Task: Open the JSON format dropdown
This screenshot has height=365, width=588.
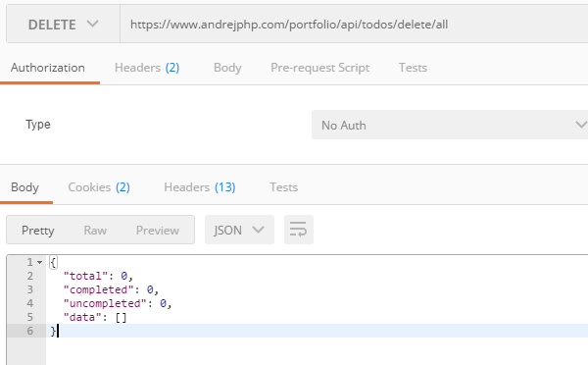Action: (239, 230)
